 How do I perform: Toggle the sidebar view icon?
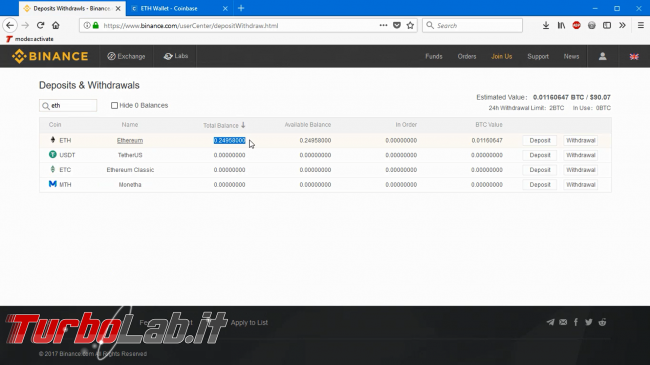pyautogui.click(x=607, y=25)
